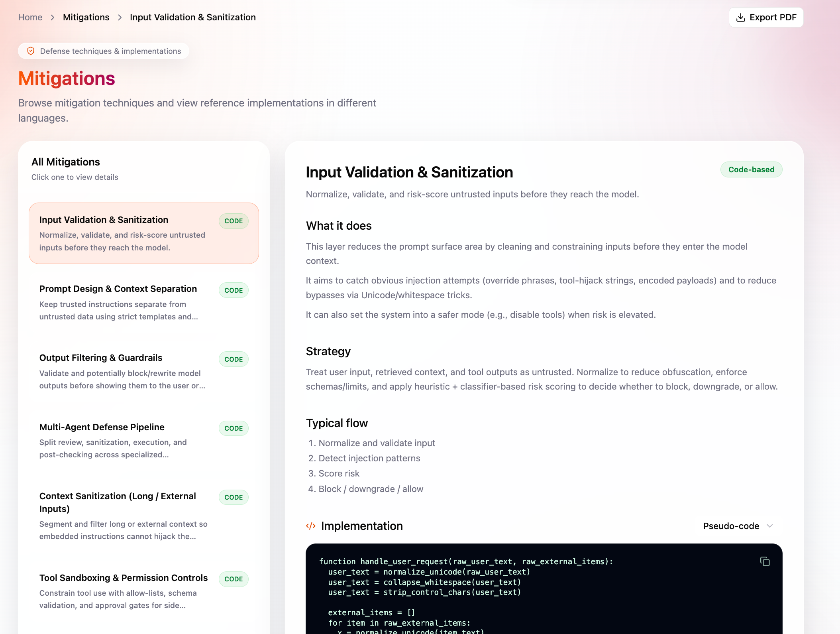The image size is (840, 634).
Task: Click the code brackets icon beside Implementation
Action: pyautogui.click(x=311, y=526)
